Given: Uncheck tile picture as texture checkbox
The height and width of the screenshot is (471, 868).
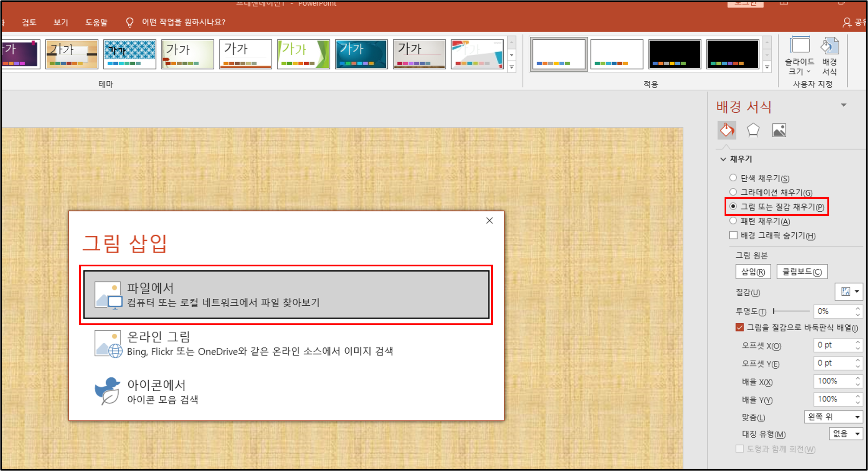Looking at the screenshot, I should point(740,327).
